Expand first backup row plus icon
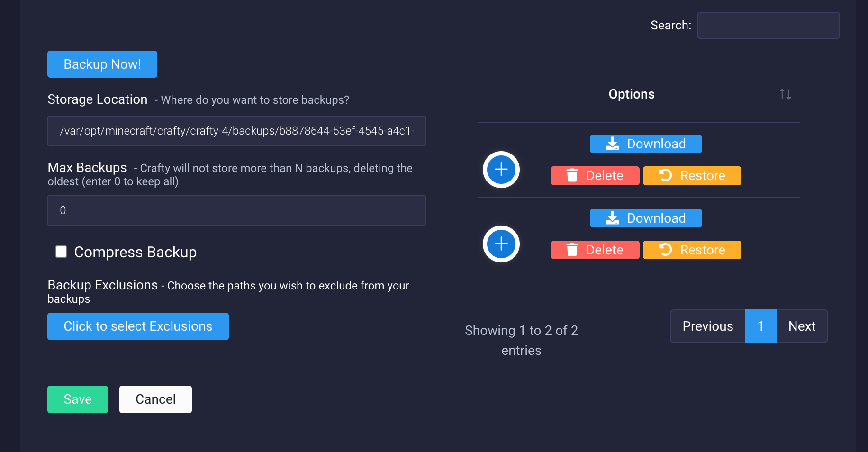Screen dimensions: 868x452 click(501, 170)
